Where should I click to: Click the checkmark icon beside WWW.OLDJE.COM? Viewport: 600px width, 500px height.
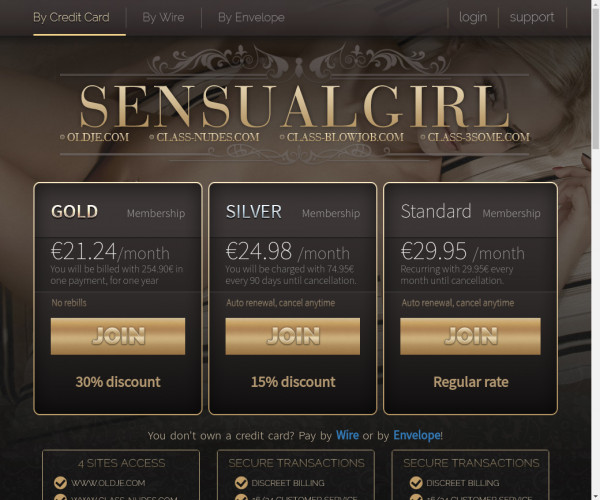[60, 483]
